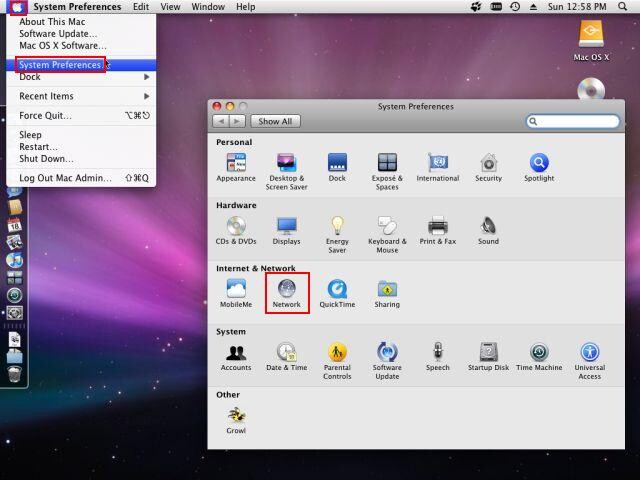
Task: Open Parental Controls preferences
Action: [337, 361]
